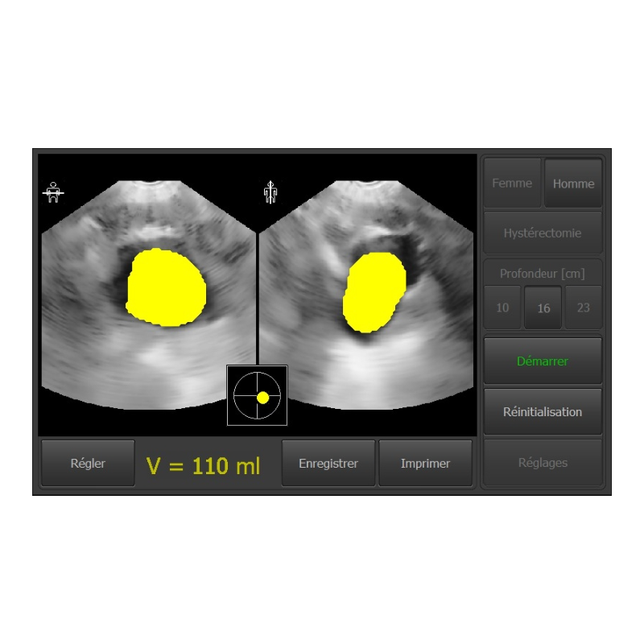Click the sagittal plane body icon
This screenshot has width=644, height=644.
(270, 192)
